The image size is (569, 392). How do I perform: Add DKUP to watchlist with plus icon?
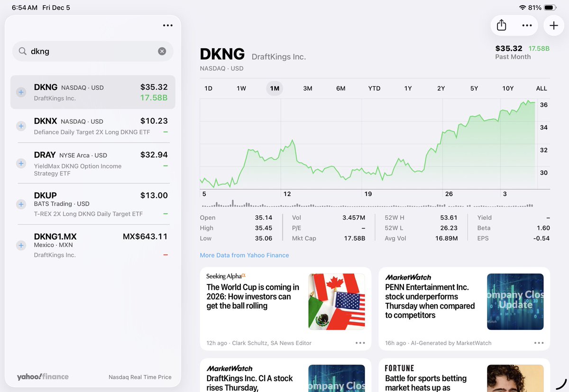click(x=21, y=204)
